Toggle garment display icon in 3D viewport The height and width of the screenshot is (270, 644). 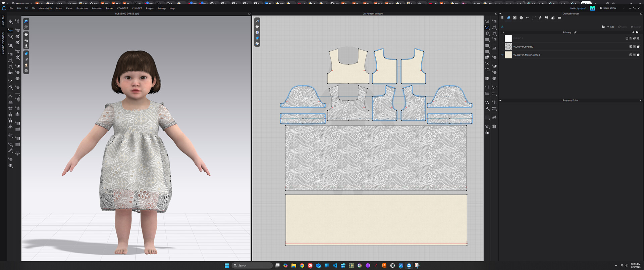click(26, 35)
